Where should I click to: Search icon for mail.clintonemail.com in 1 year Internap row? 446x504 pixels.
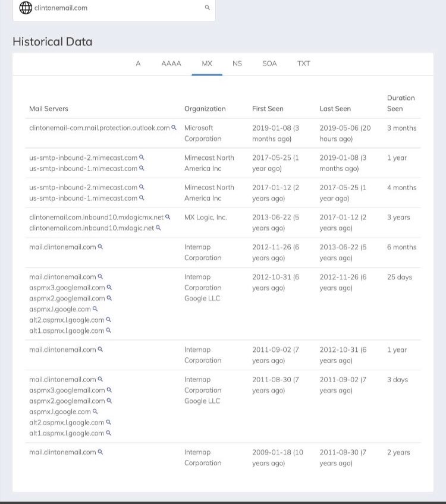100,349
